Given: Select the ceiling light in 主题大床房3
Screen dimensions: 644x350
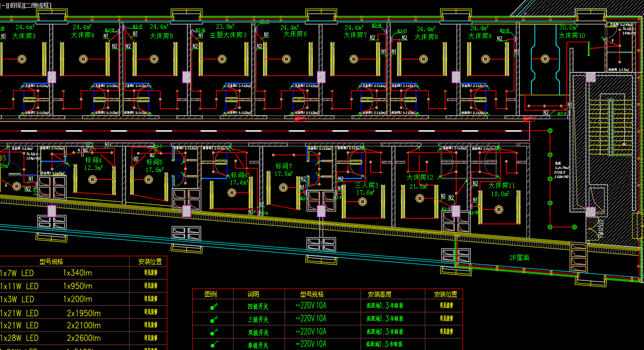Looking at the screenshot, I should pyautogui.click(x=223, y=59).
